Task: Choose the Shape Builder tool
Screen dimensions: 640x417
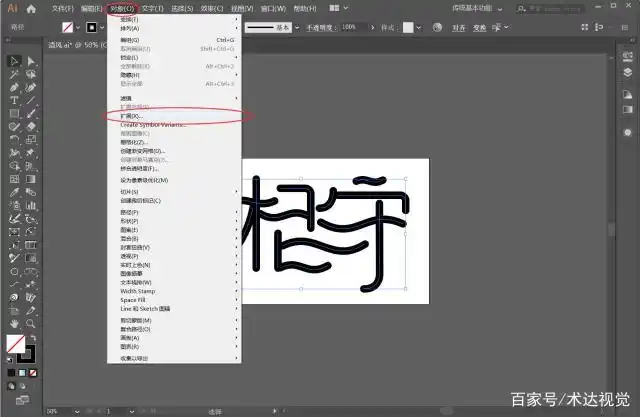Action: [x=14, y=166]
